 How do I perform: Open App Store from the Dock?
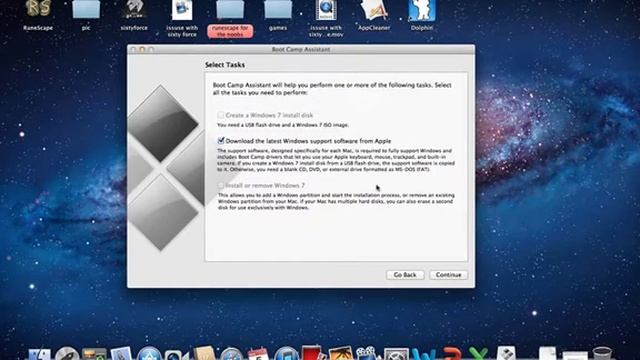coord(149,354)
